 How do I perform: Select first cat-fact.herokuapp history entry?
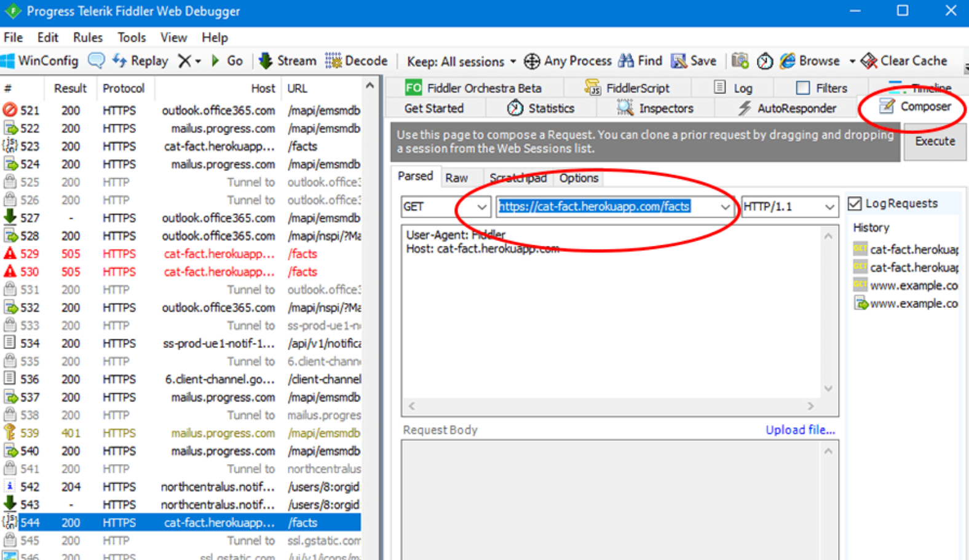906,249
